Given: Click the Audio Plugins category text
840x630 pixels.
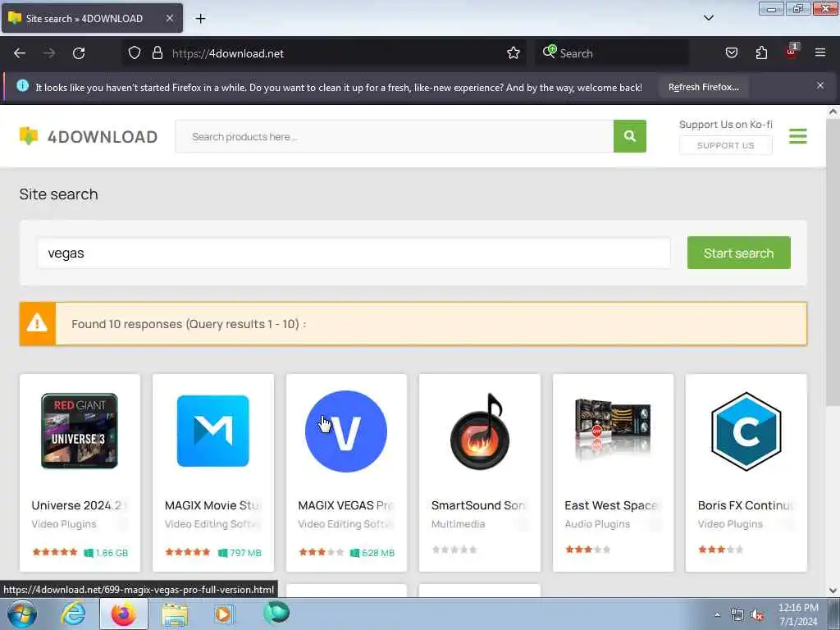Looking at the screenshot, I should (597, 524).
